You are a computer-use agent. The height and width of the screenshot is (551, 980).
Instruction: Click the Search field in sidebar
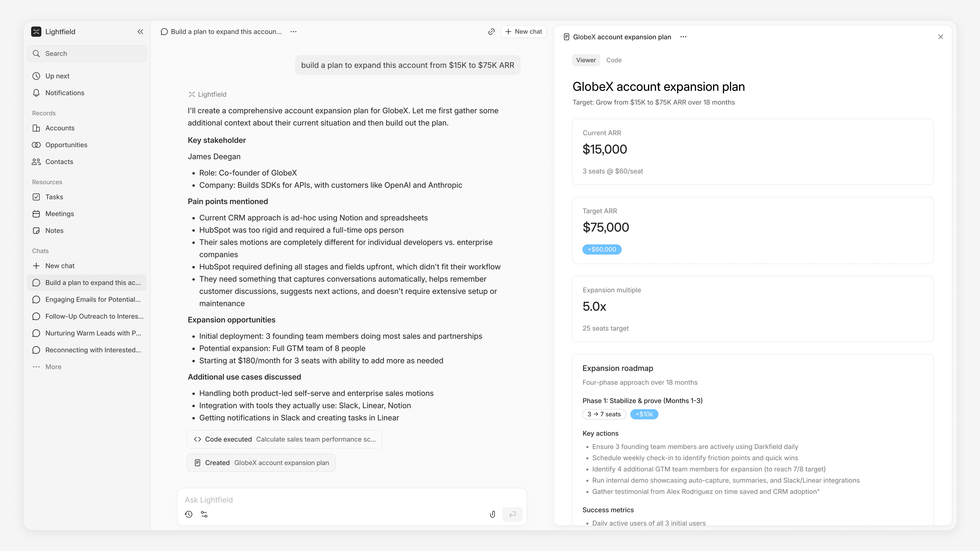point(87,54)
